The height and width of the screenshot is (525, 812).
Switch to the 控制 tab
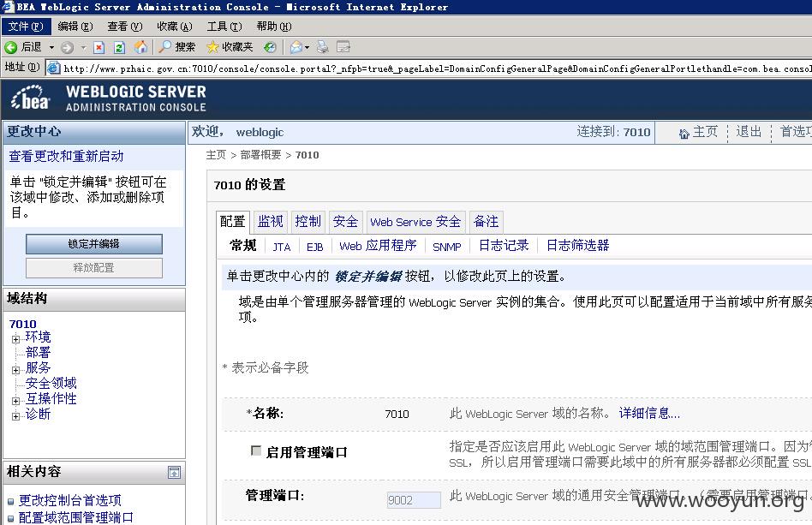[x=308, y=222]
